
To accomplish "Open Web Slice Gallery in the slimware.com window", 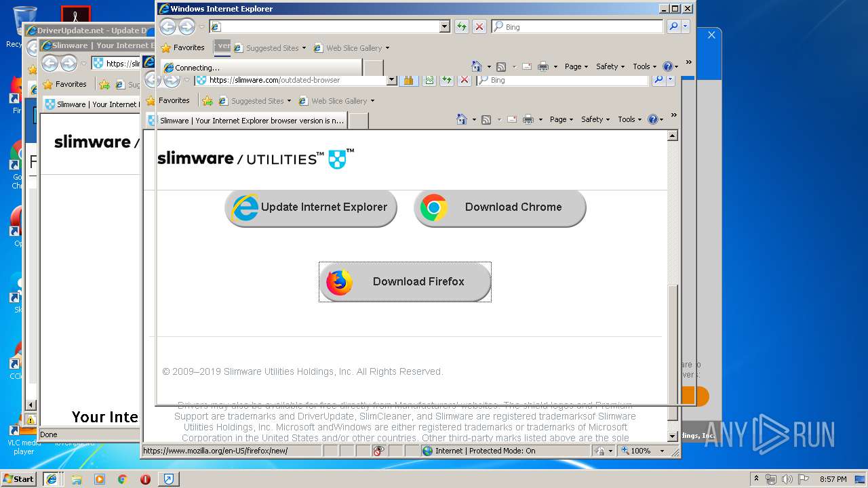I will pyautogui.click(x=336, y=101).
